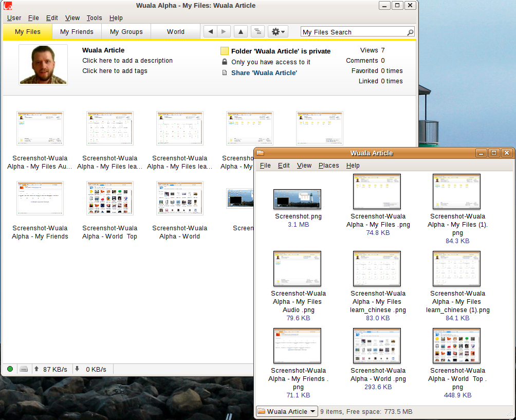Select Screenshot.png in file manager
Viewport: 516px width, 420px height.
tap(297, 199)
